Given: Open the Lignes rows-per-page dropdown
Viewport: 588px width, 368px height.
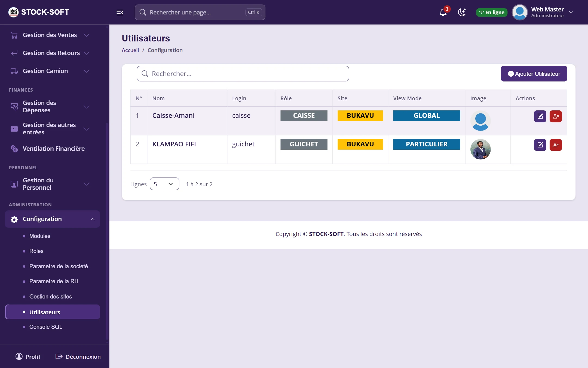Looking at the screenshot, I should 164,184.
